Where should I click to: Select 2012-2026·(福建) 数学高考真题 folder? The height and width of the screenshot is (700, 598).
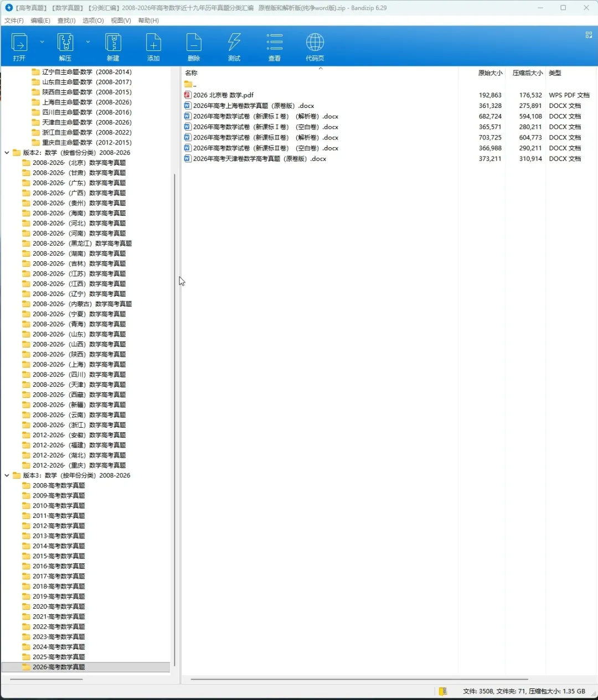[79, 445]
